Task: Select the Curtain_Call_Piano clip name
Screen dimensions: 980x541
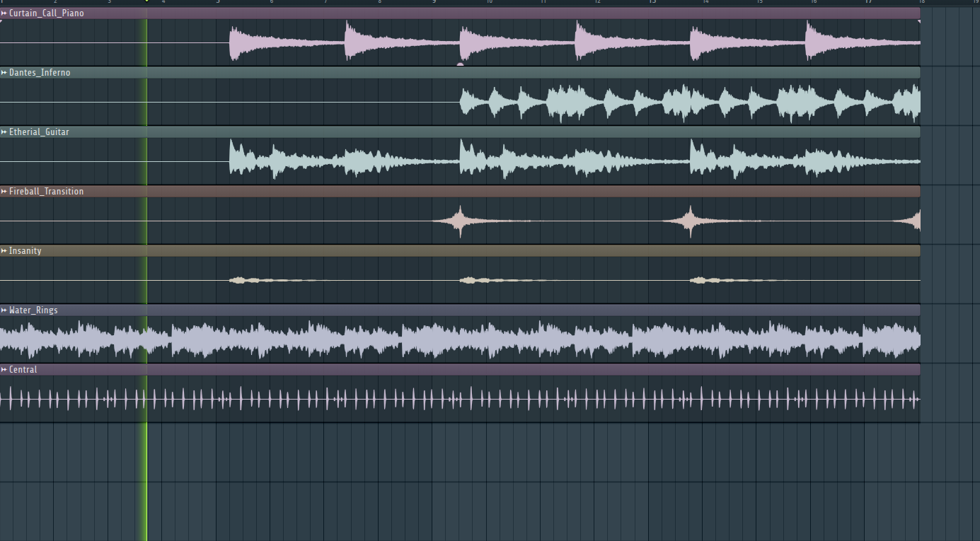Action: click(x=47, y=13)
